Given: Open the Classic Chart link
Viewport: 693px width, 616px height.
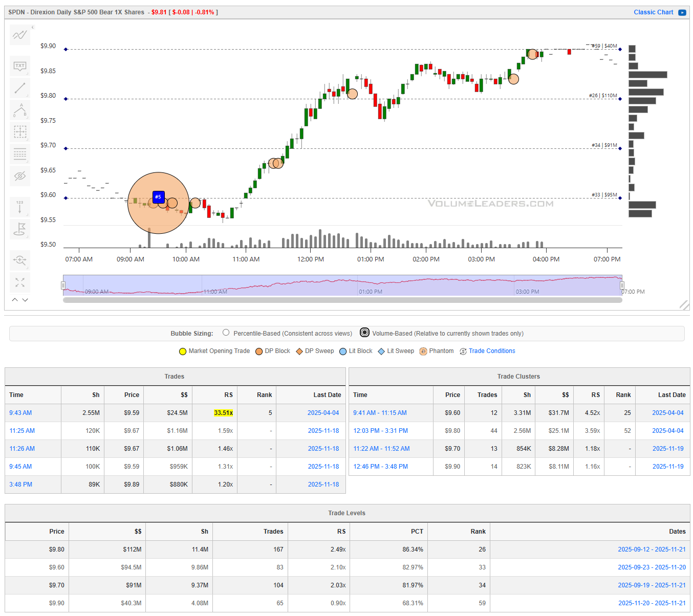Looking at the screenshot, I should pyautogui.click(x=653, y=12).
